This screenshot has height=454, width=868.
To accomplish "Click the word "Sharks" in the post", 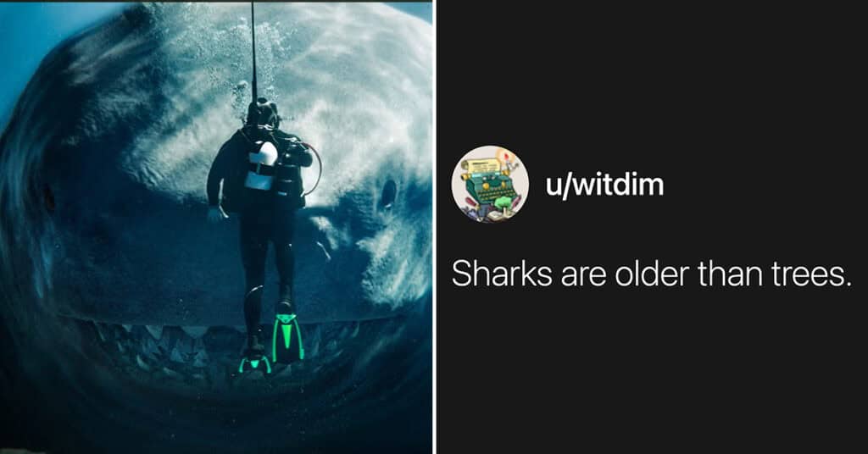I will [x=502, y=274].
